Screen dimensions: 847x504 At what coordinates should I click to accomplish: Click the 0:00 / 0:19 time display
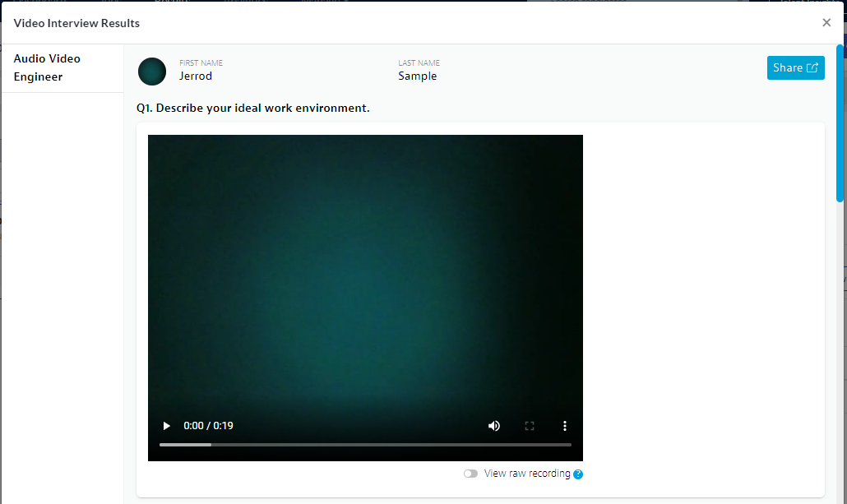[x=208, y=426]
